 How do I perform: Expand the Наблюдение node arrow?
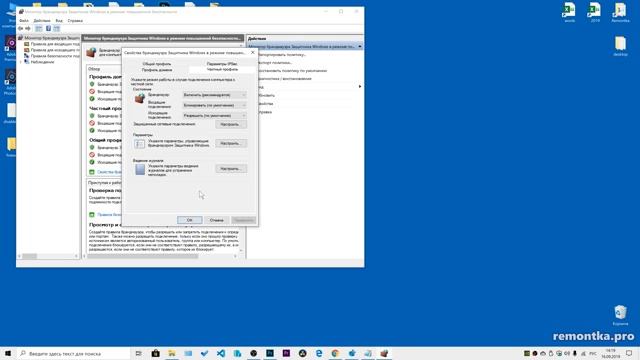click(x=21, y=62)
